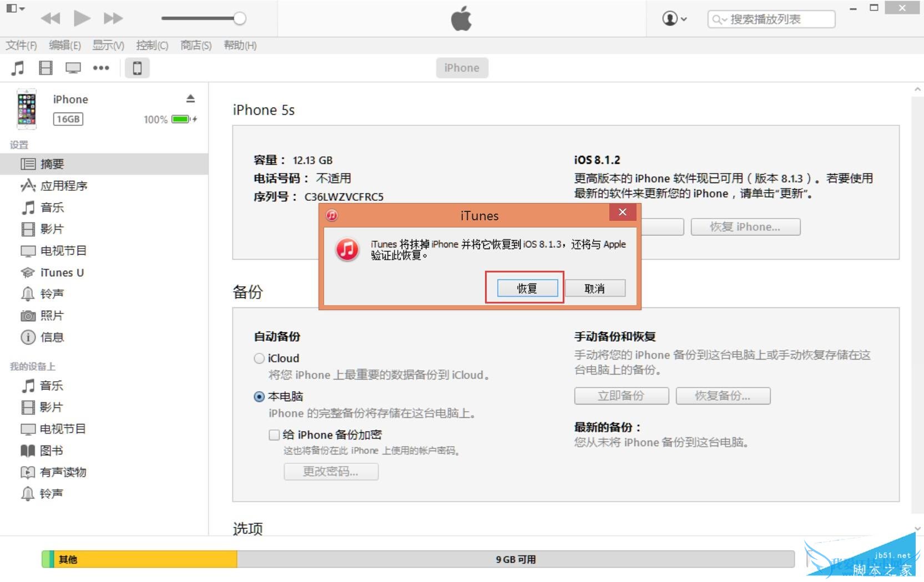Enable 给 iPhone 备份加密
Viewport: 924px width, 582px height.
[x=273, y=434]
